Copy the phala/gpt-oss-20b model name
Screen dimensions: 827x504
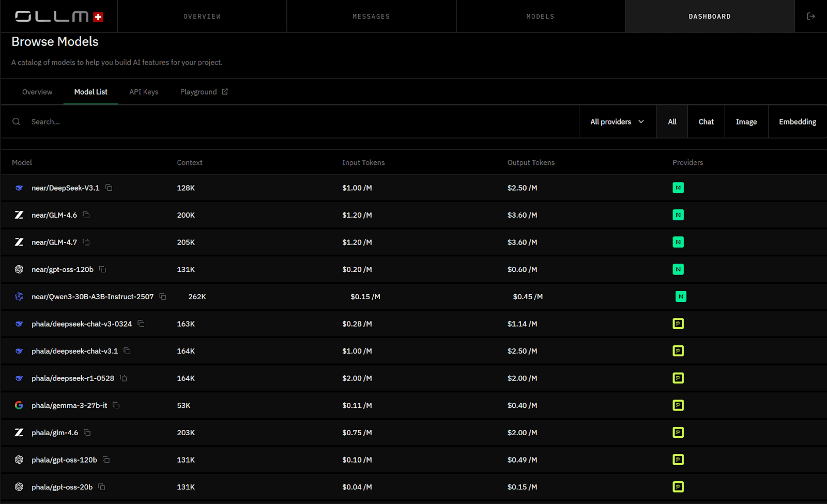pyautogui.click(x=102, y=487)
